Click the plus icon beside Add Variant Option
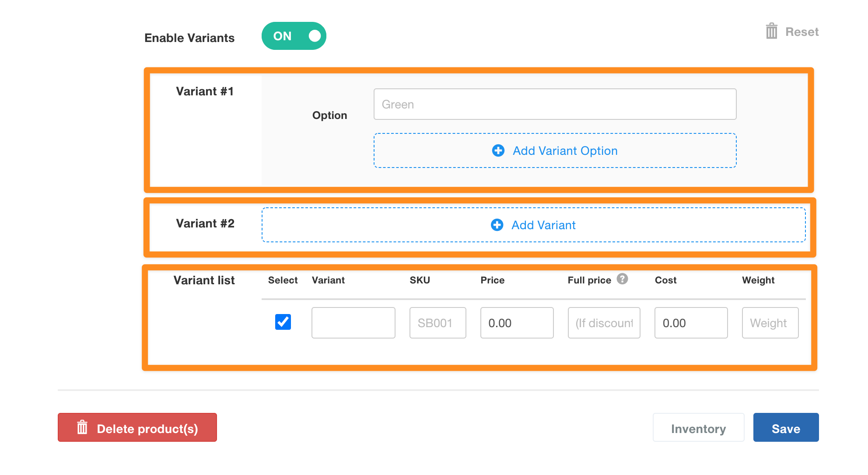The height and width of the screenshot is (475, 868). [498, 150]
